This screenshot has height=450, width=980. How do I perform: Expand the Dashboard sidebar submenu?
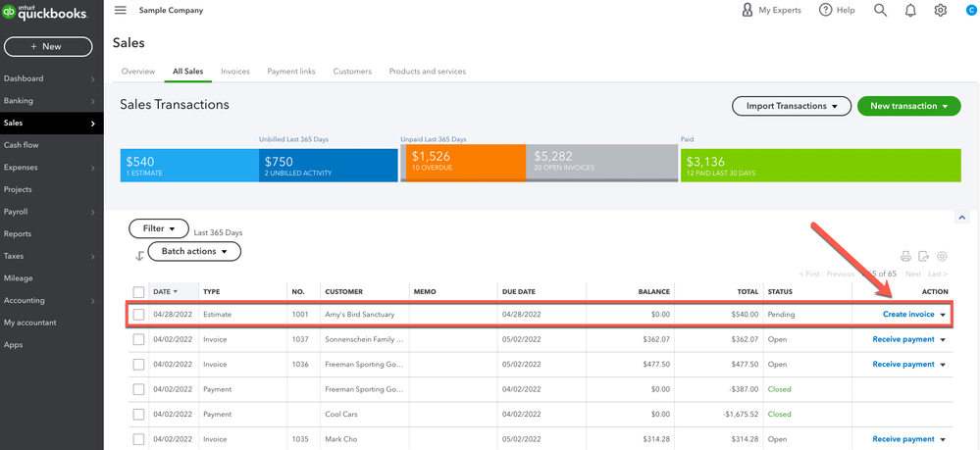pyautogui.click(x=92, y=78)
